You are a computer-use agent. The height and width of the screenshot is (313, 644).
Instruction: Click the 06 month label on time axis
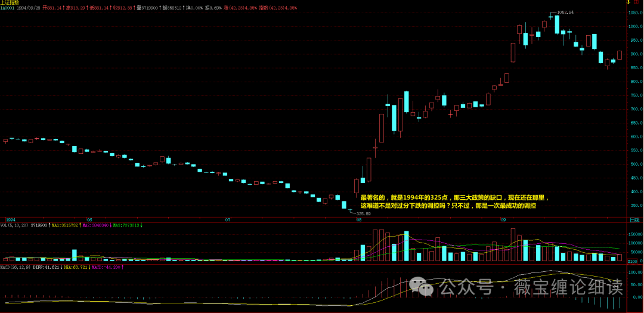(89, 220)
